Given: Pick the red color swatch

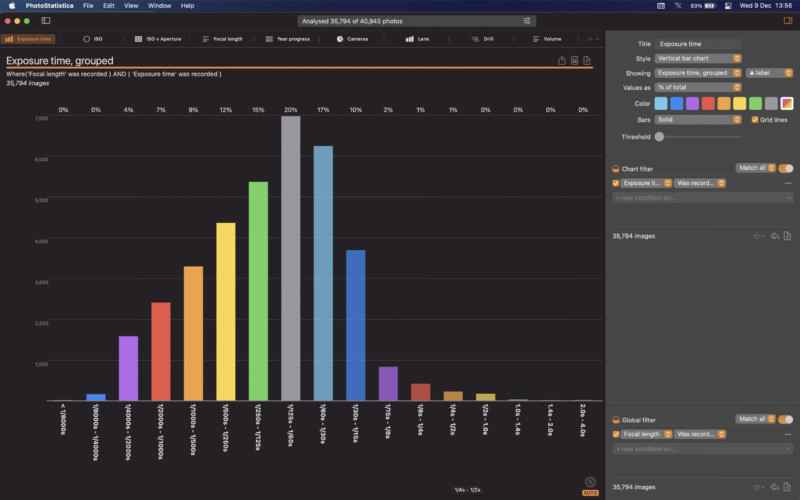Looking at the screenshot, I should [708, 103].
